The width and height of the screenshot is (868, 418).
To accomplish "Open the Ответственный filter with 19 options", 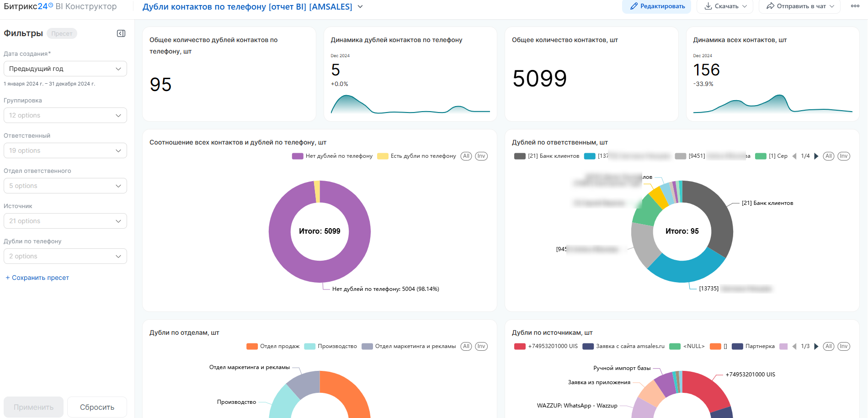I will (65, 150).
